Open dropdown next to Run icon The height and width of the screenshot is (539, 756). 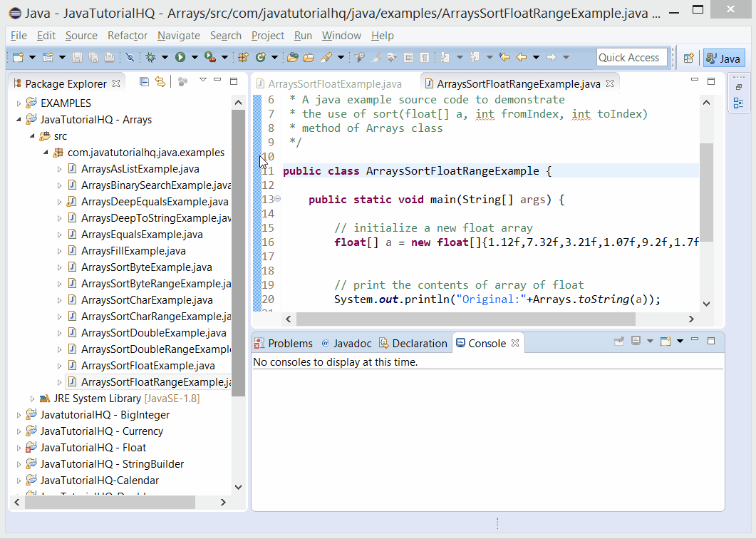195,58
